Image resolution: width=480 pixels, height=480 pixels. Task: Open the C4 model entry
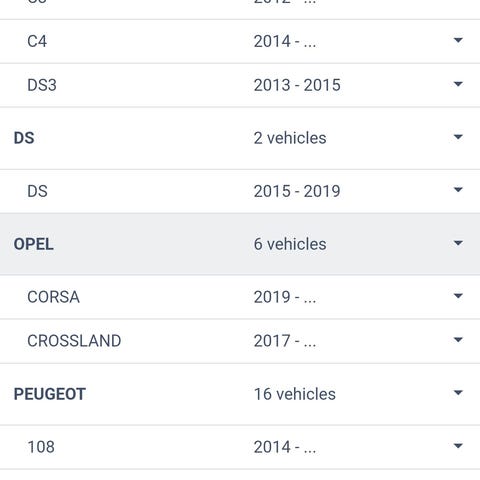pos(37,41)
